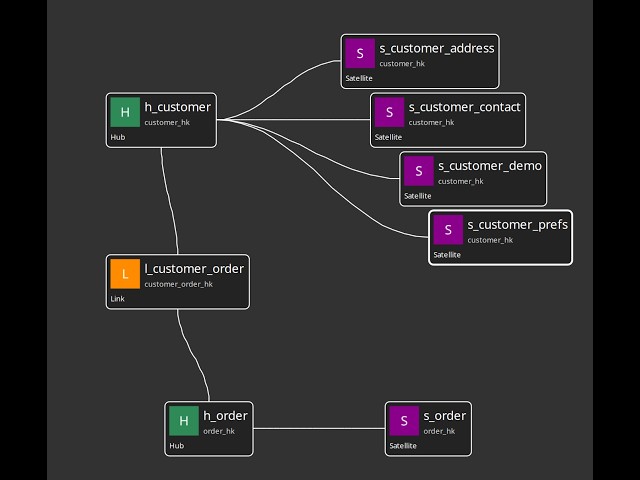The height and width of the screenshot is (480, 640).
Task: Click the purple S icon on s_customer_prefs
Action: point(448,229)
